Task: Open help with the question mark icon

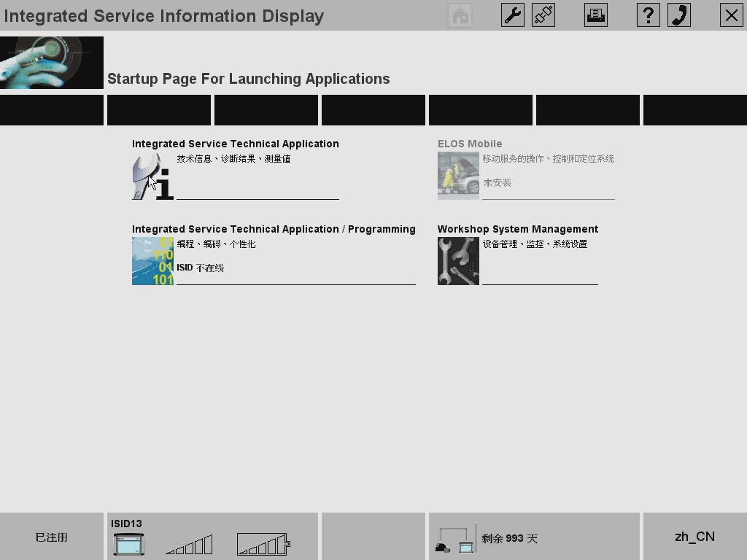Action: [x=649, y=15]
